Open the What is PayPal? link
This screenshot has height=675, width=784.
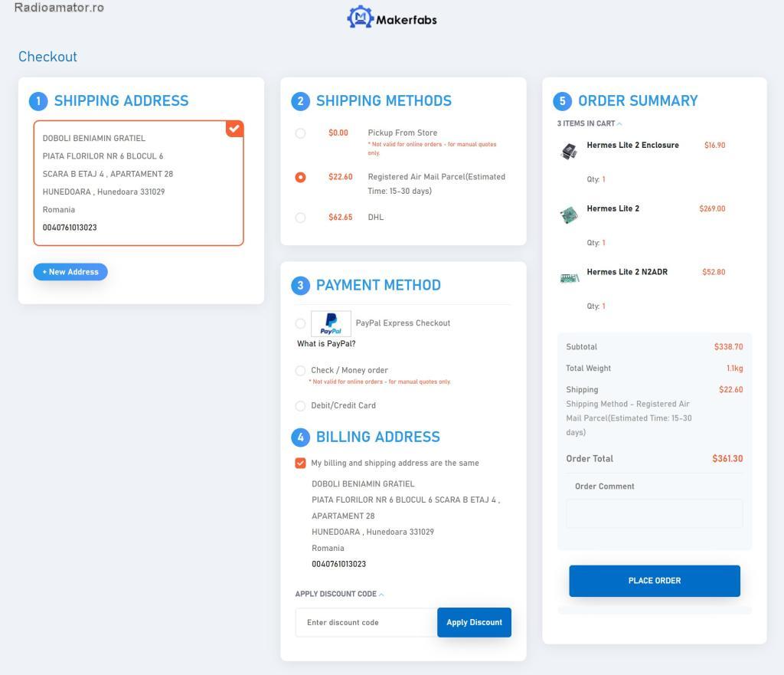pyautogui.click(x=326, y=344)
